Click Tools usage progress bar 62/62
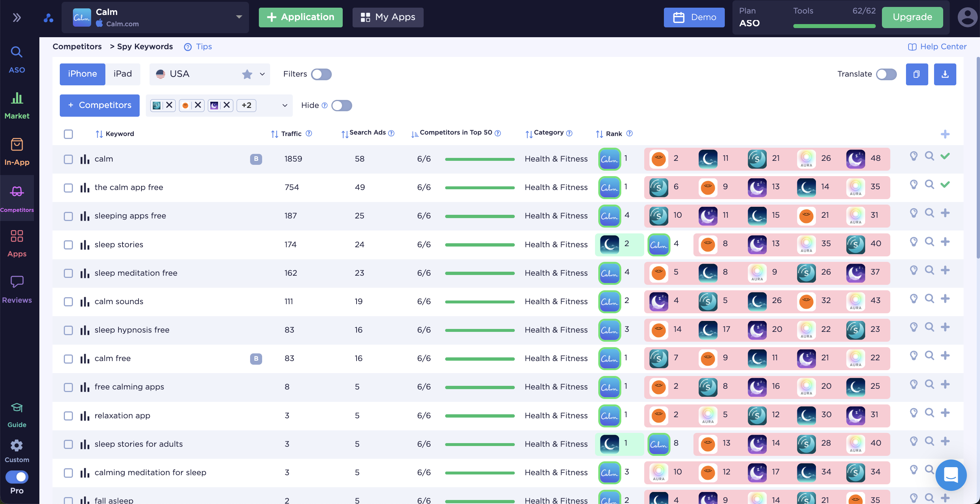The image size is (980, 504). click(x=834, y=26)
